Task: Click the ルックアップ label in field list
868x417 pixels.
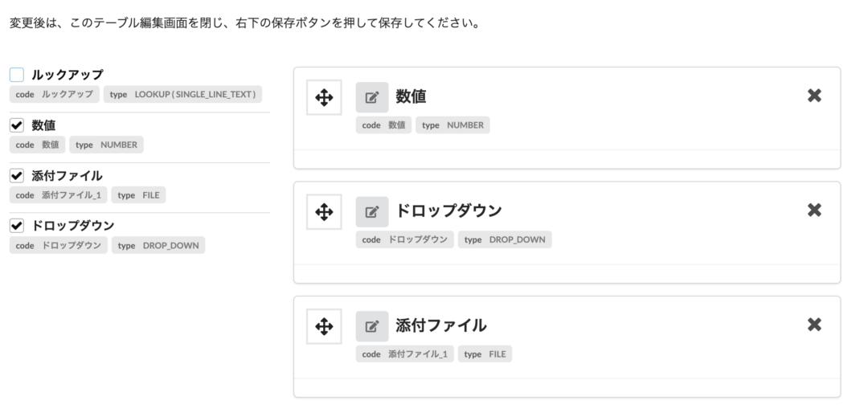Action: pyautogui.click(x=68, y=75)
